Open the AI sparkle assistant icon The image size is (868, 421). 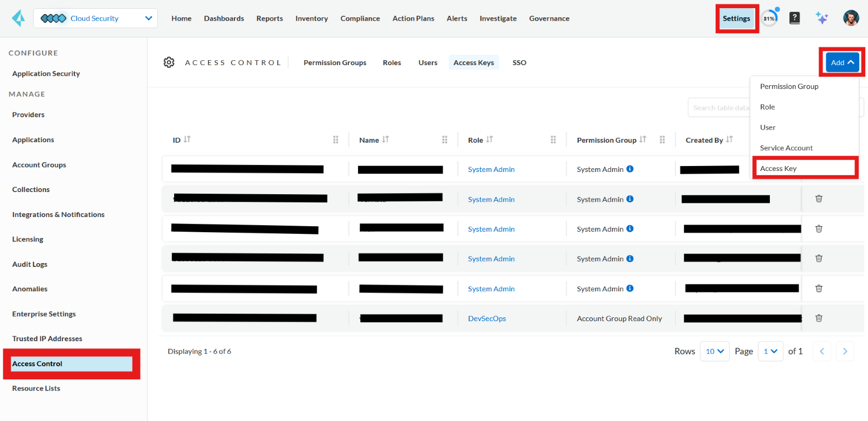822,18
